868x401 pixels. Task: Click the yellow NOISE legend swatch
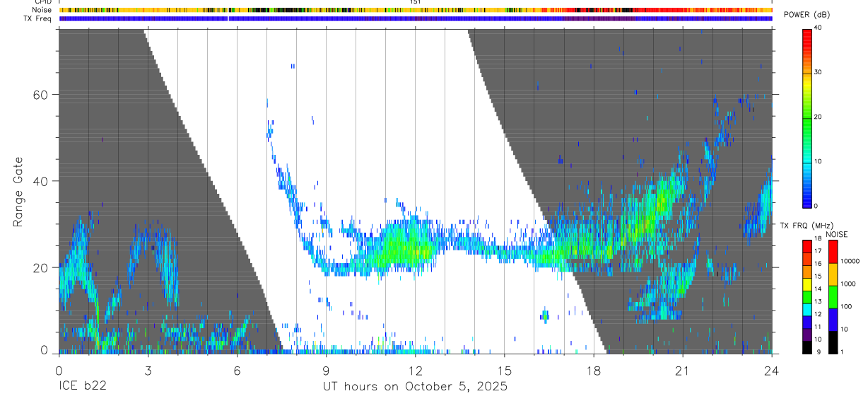tap(833, 274)
